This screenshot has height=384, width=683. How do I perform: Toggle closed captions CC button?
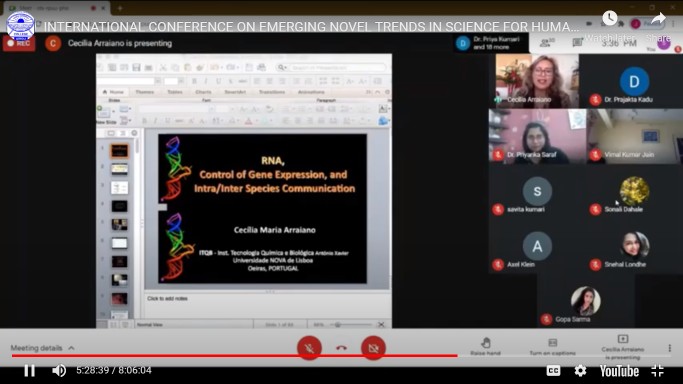tap(553, 371)
